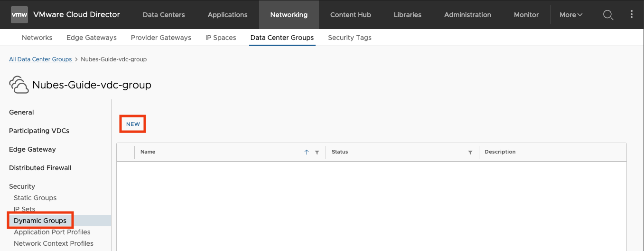Open Application Port Profiles in sidebar
Screen dimensions: 644x251
pyautogui.click(x=52, y=232)
